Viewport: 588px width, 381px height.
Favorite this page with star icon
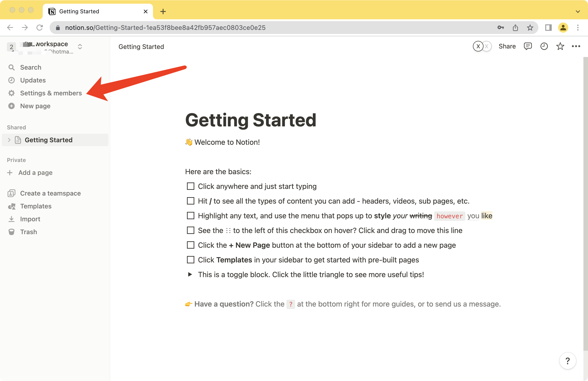click(560, 46)
